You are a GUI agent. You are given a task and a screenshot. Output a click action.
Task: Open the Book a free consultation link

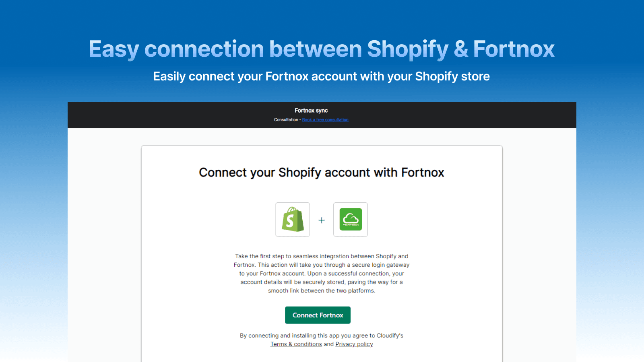point(325,120)
